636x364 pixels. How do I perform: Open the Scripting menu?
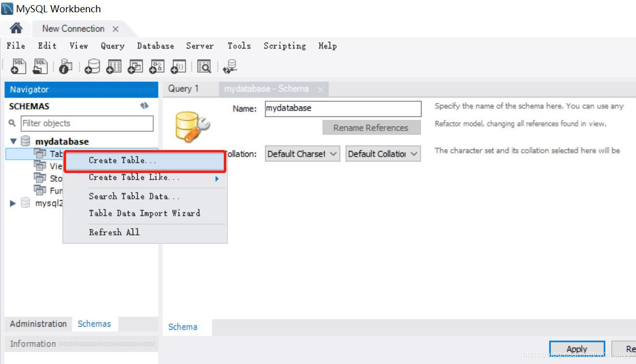(285, 46)
